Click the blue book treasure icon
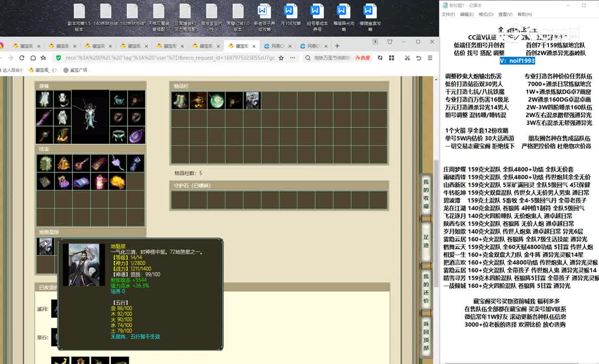Viewport: 599px width, 364px height. click(81, 181)
